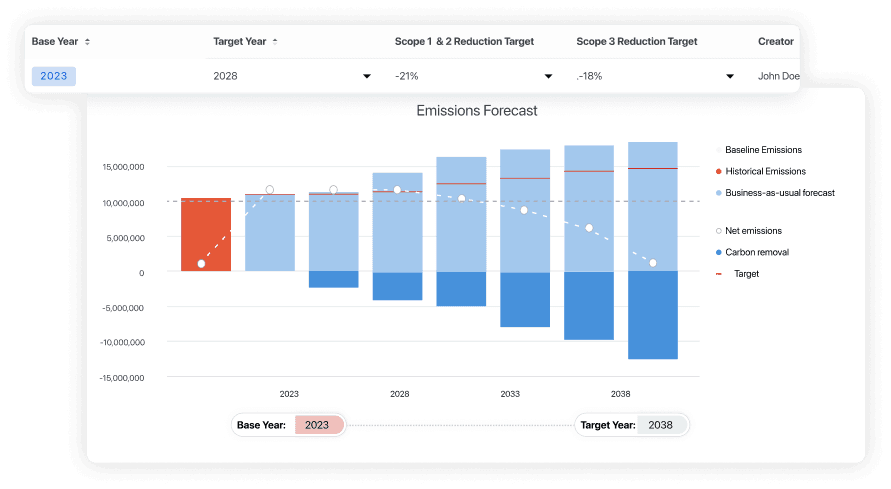
Task: Click the last net emissions data point
Action: click(653, 263)
